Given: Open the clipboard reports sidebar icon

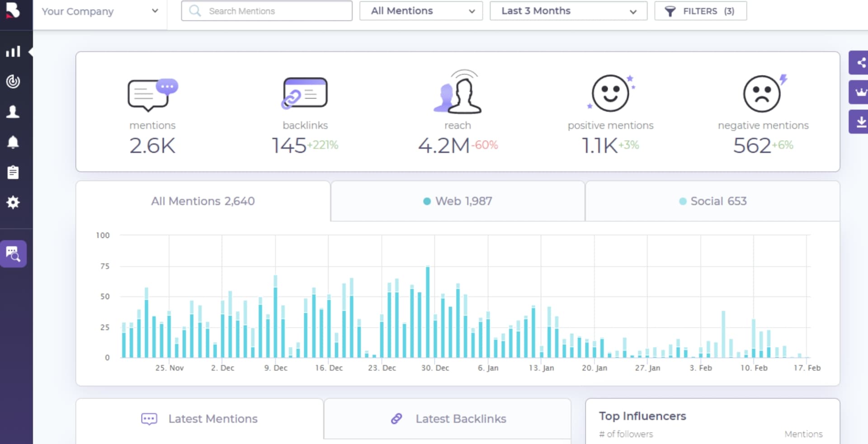Looking at the screenshot, I should [x=13, y=172].
